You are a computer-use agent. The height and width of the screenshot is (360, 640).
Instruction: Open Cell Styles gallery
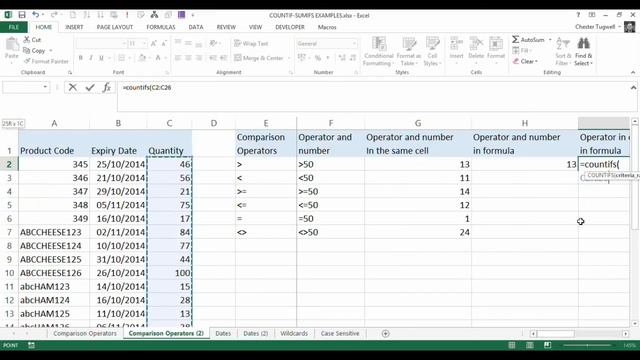click(x=432, y=51)
